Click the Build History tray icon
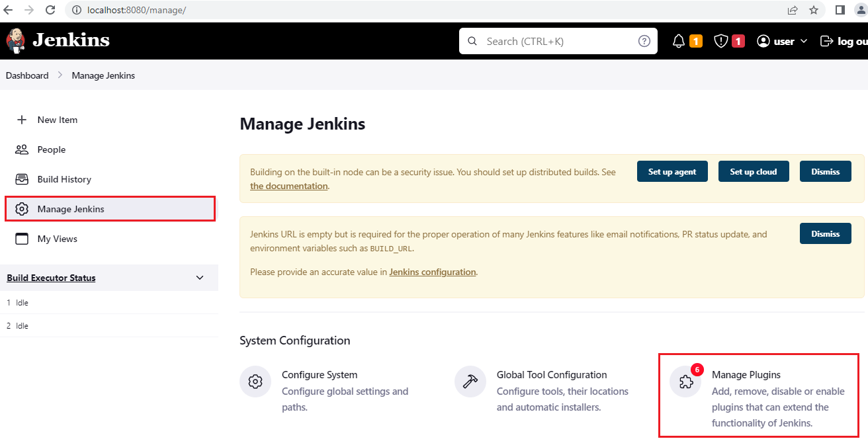The height and width of the screenshot is (447, 868). tap(22, 179)
